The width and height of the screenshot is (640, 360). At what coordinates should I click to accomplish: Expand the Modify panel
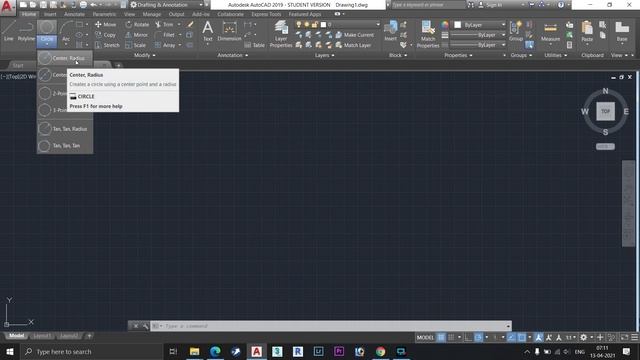pyautogui.click(x=144, y=55)
